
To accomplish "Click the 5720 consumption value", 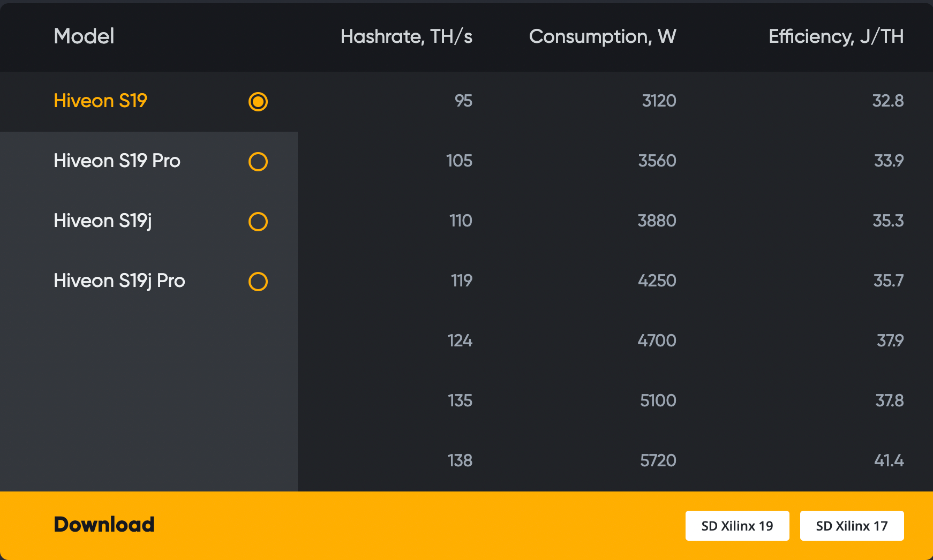I will point(658,460).
